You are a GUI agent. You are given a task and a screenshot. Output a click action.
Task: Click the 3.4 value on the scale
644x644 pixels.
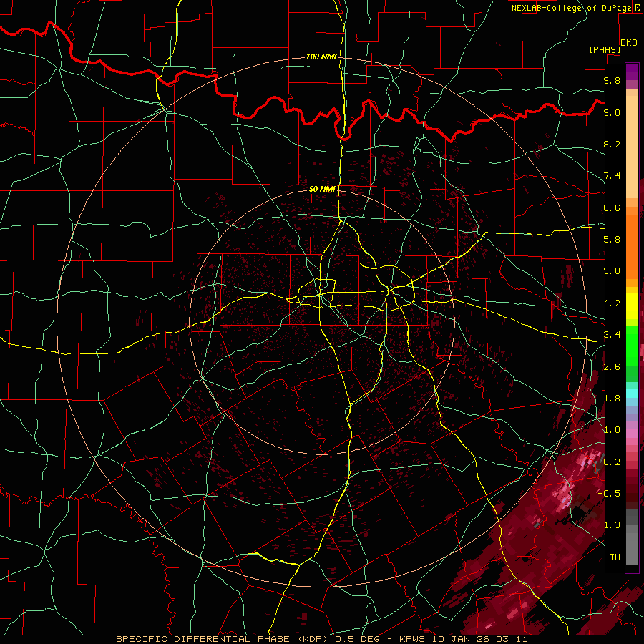click(612, 335)
